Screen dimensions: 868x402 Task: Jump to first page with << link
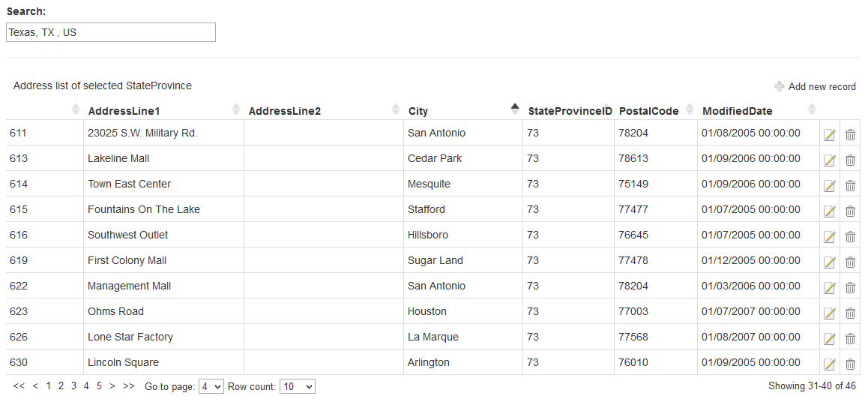(19, 385)
